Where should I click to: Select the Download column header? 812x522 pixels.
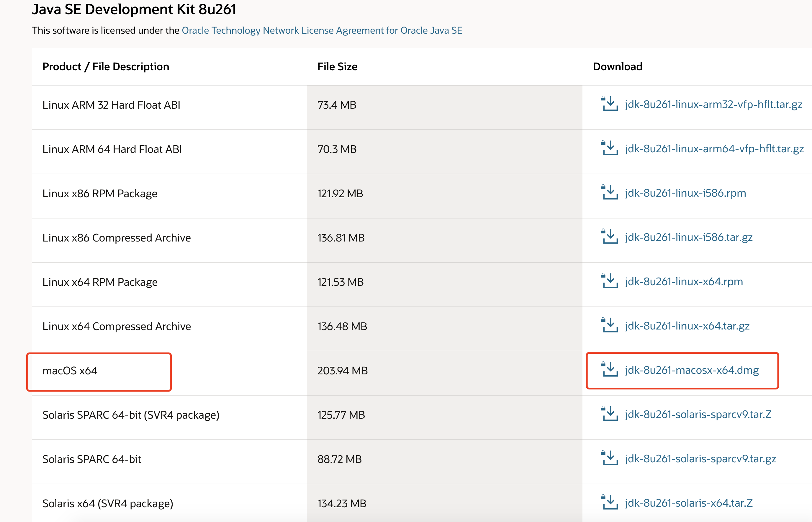(x=618, y=67)
